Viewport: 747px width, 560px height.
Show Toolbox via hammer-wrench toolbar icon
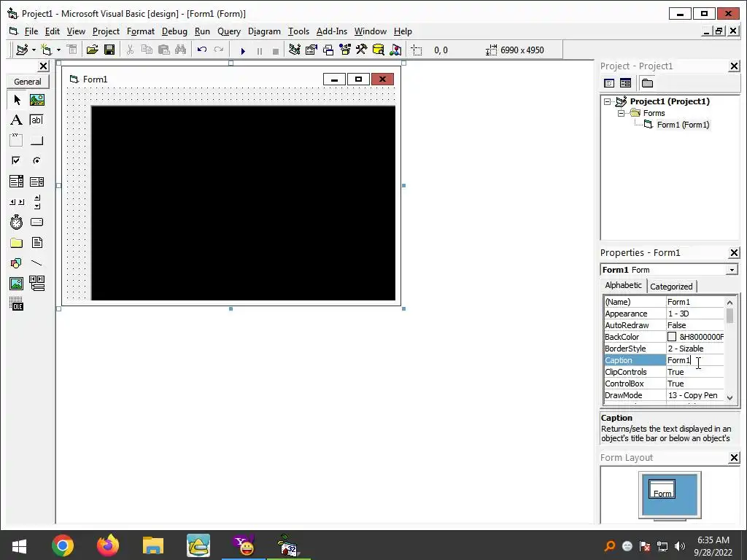point(361,50)
